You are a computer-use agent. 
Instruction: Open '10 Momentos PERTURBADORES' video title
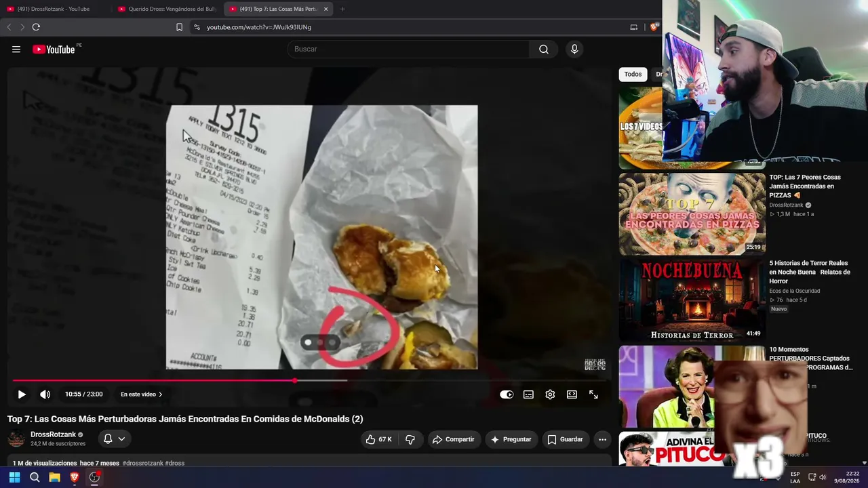coord(810,359)
